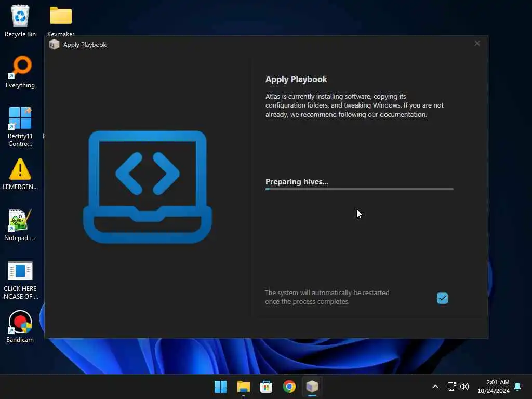Image resolution: width=532 pixels, height=399 pixels.
Task: Open Rectify11 Control Center shortcut
Action: click(x=20, y=126)
